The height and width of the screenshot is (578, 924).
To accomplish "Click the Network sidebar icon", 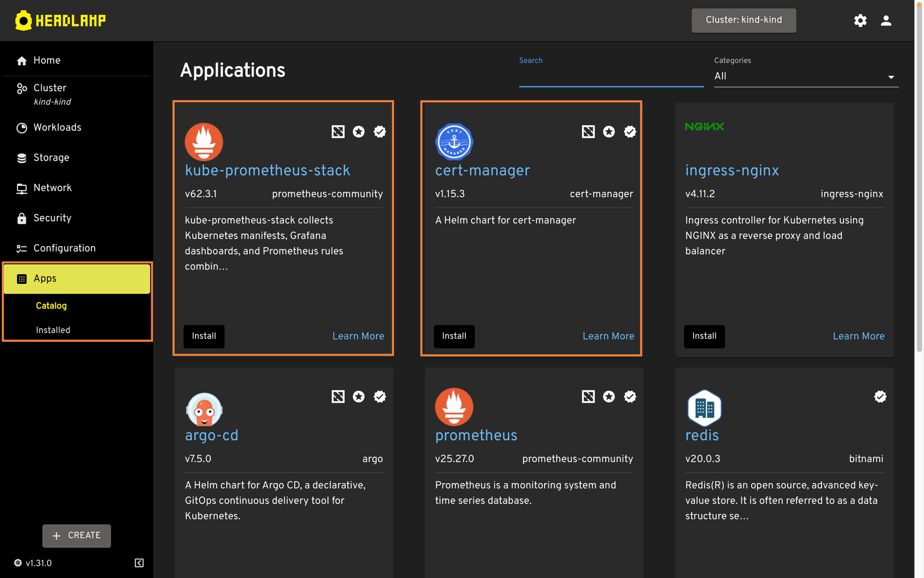I will pyautogui.click(x=22, y=188).
